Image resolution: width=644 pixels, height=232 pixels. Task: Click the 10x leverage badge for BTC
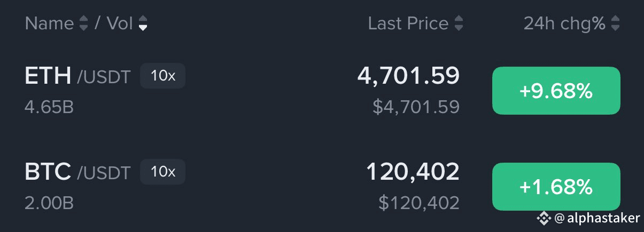coord(162,172)
